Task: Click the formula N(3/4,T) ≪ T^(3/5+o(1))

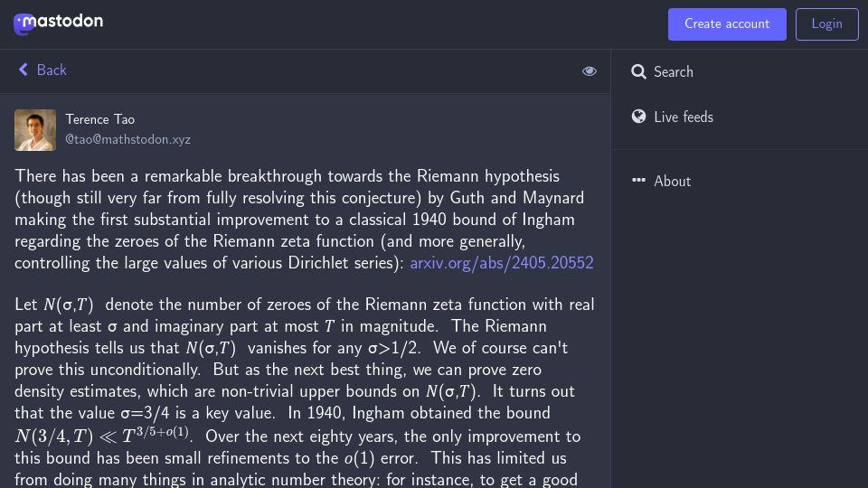Action: pos(102,436)
